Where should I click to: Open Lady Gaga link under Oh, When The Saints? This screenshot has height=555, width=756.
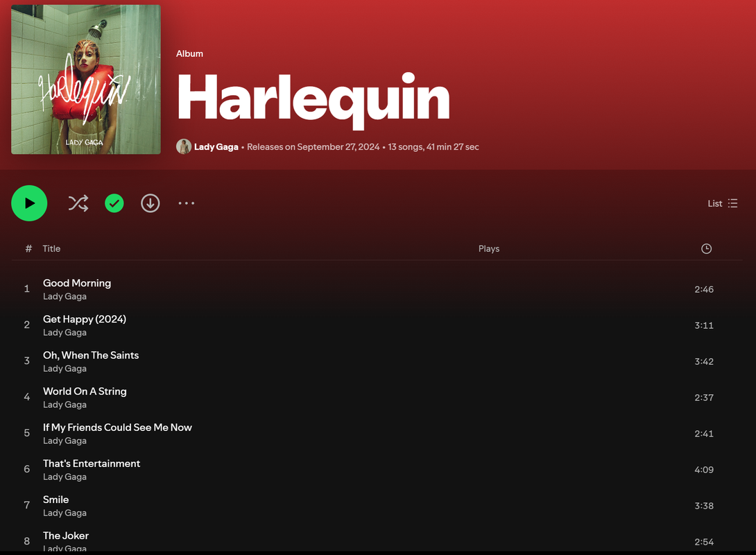pos(65,369)
